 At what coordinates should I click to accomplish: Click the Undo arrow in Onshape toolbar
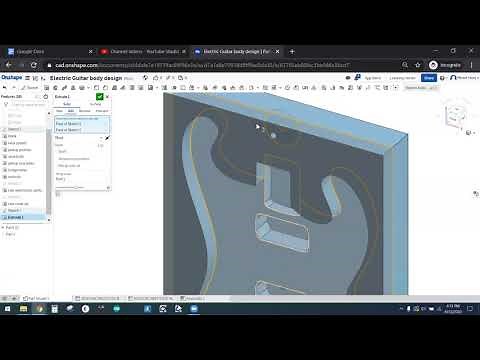coord(5,87)
